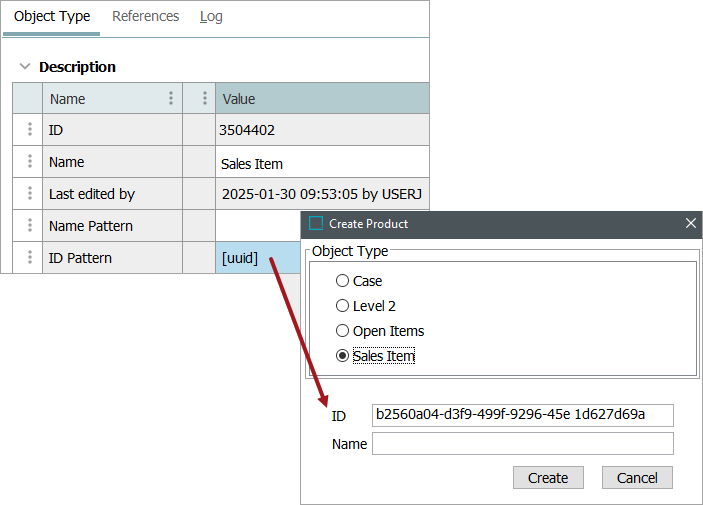Open row options for ID row
The width and height of the screenshot is (703, 505).
pyautogui.click(x=29, y=130)
